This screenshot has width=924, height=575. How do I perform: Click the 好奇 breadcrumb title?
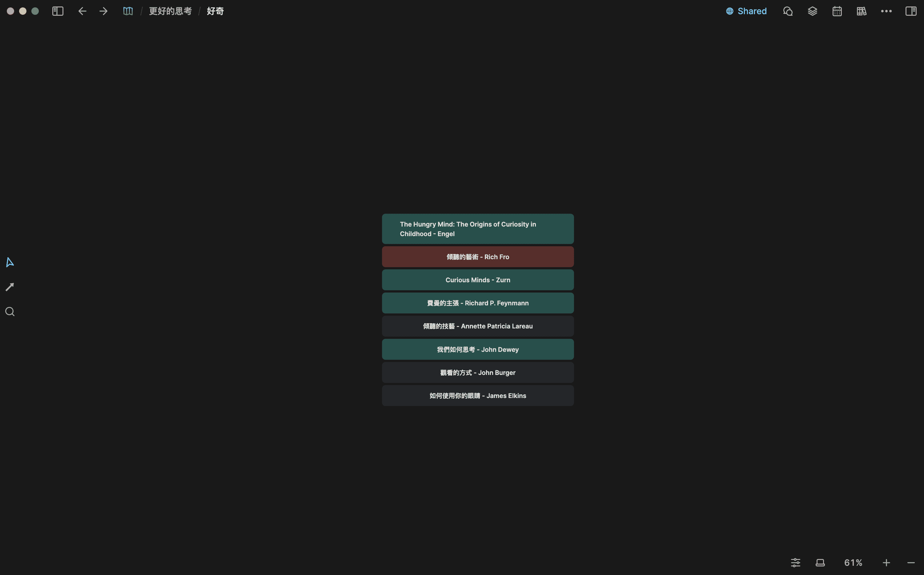pos(215,11)
